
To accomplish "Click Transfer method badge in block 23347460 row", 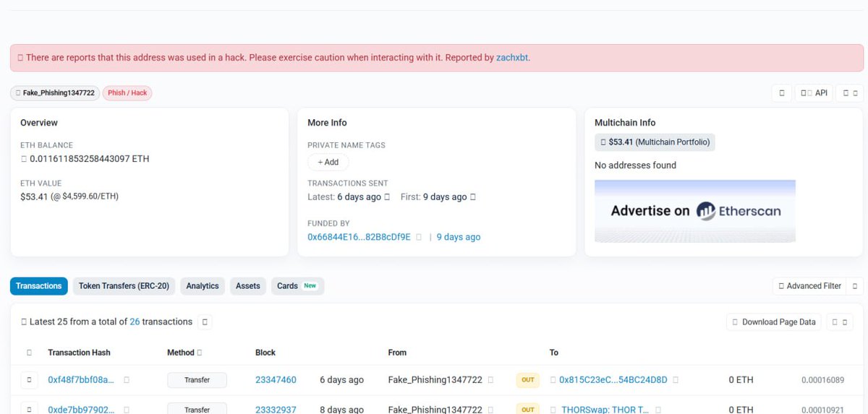I will [197, 380].
